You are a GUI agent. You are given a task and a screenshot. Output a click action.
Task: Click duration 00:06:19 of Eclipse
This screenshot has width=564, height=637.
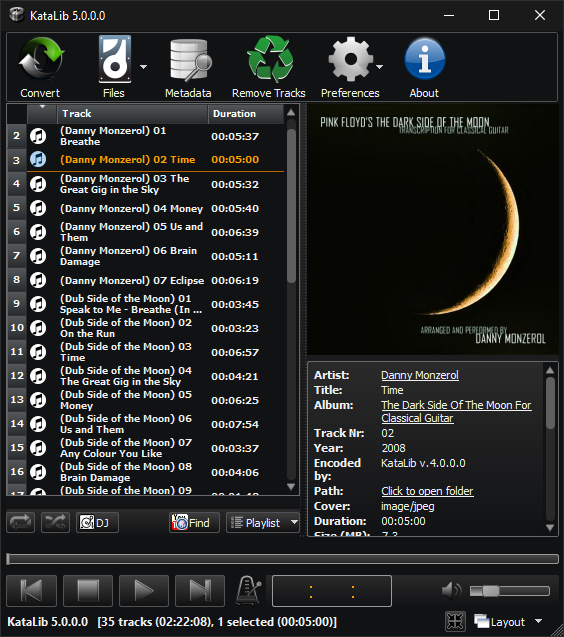[x=235, y=280]
